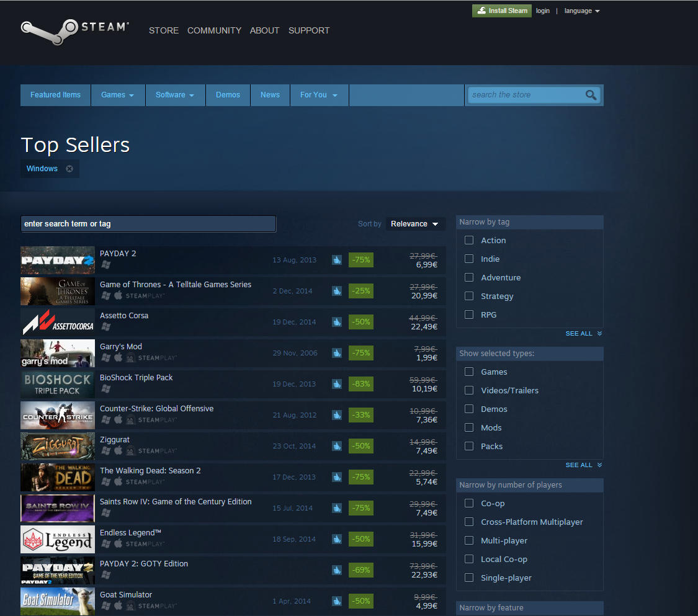This screenshot has height=616, width=698.
Task: Open the STORE menu in the header
Action: (x=164, y=31)
